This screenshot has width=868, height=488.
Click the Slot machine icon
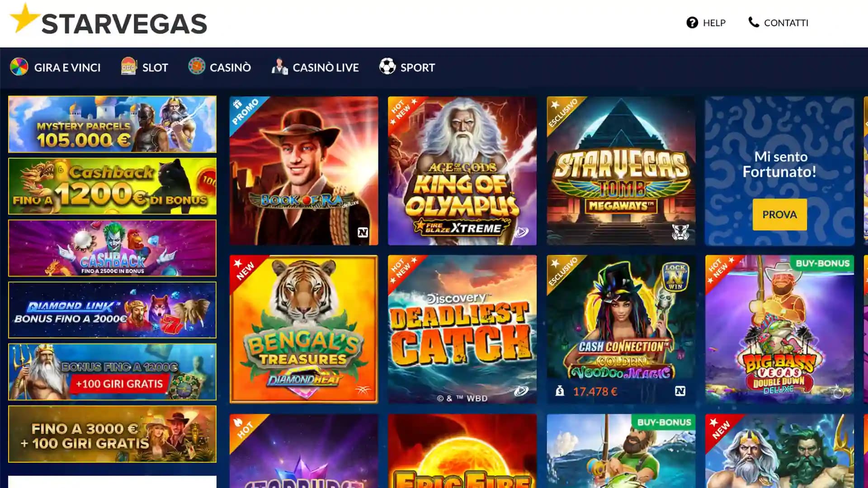point(129,66)
